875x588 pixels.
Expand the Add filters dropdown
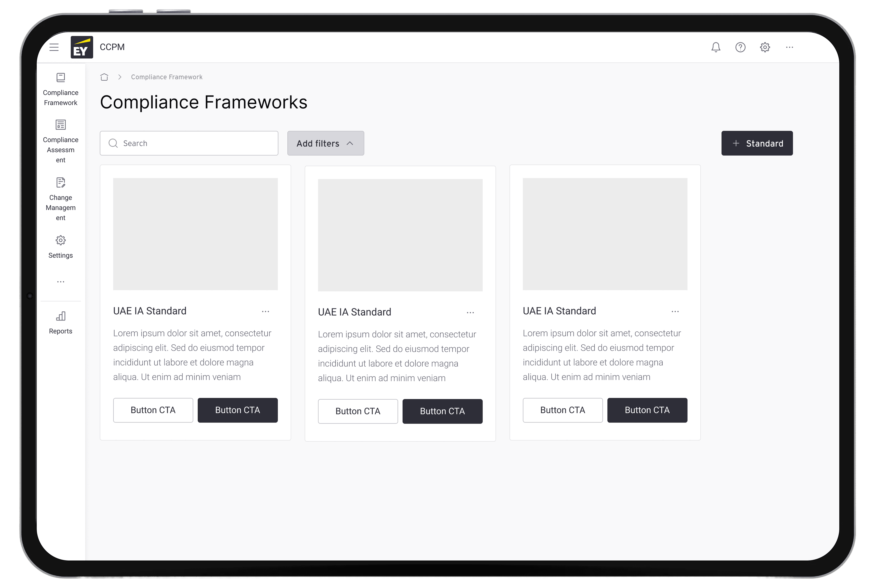pos(325,143)
